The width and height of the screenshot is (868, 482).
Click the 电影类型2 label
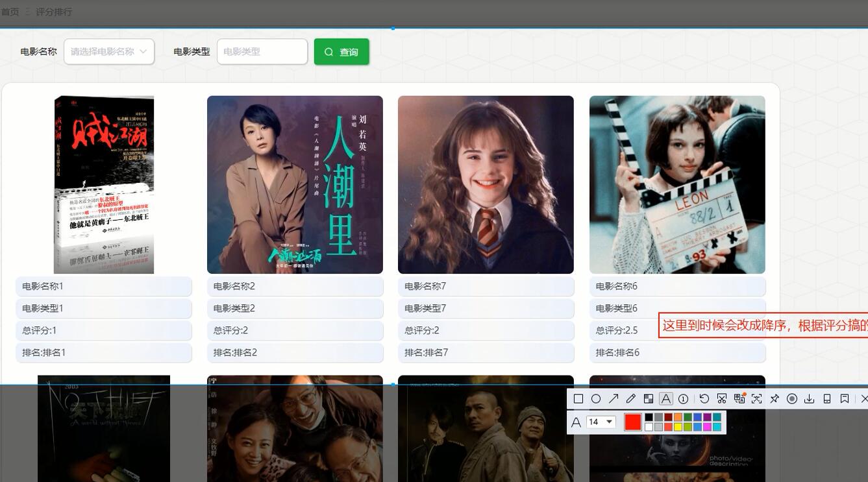[295, 308]
